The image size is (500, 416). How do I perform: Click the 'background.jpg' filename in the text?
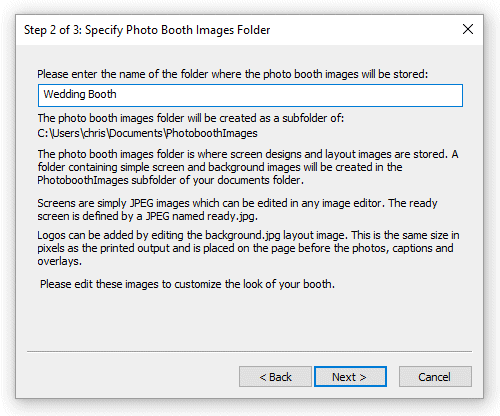click(242, 235)
